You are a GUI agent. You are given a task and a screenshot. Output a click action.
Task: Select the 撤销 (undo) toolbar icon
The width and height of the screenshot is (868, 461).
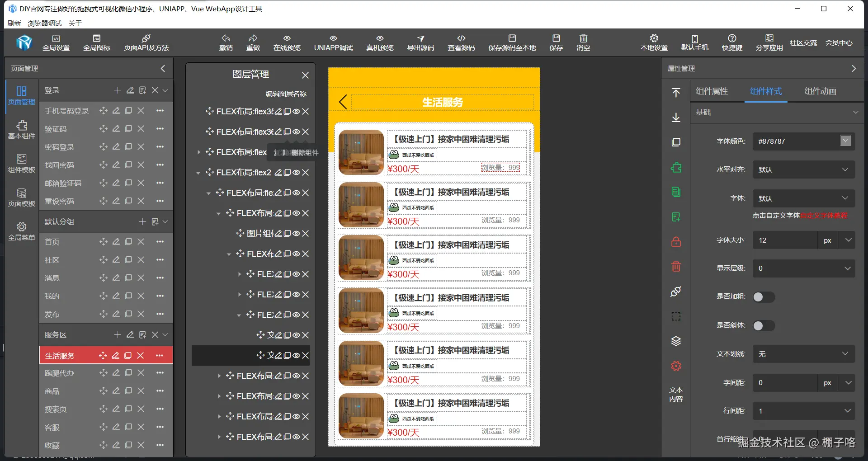tap(226, 42)
